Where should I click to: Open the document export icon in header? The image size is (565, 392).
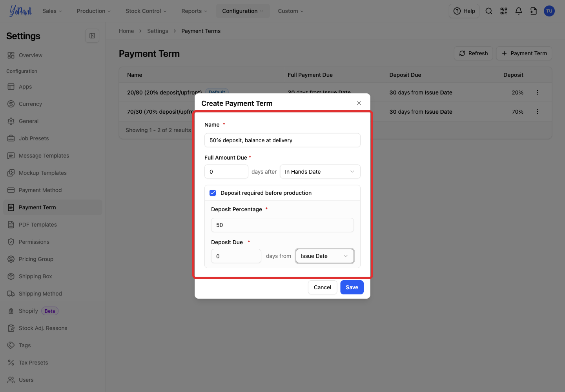click(534, 11)
